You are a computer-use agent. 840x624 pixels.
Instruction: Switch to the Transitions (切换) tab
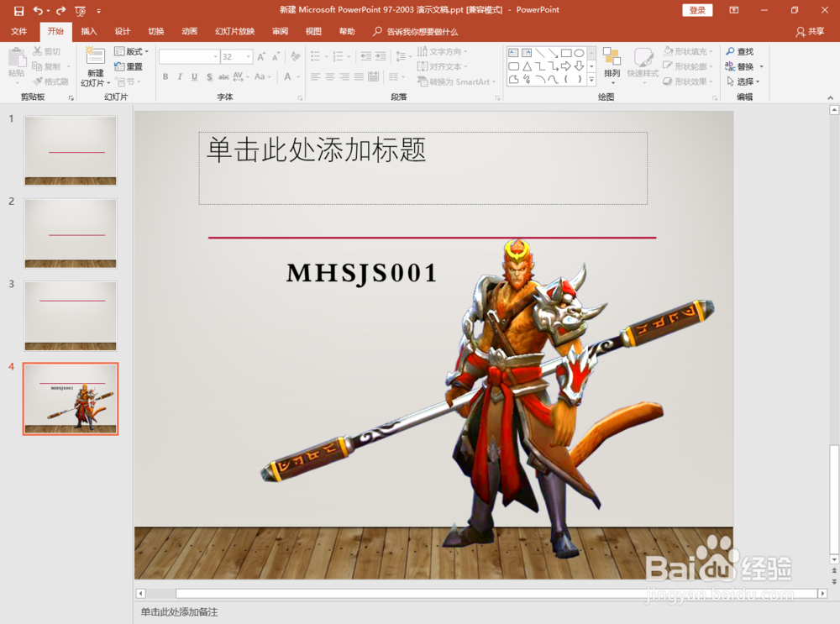click(x=156, y=31)
